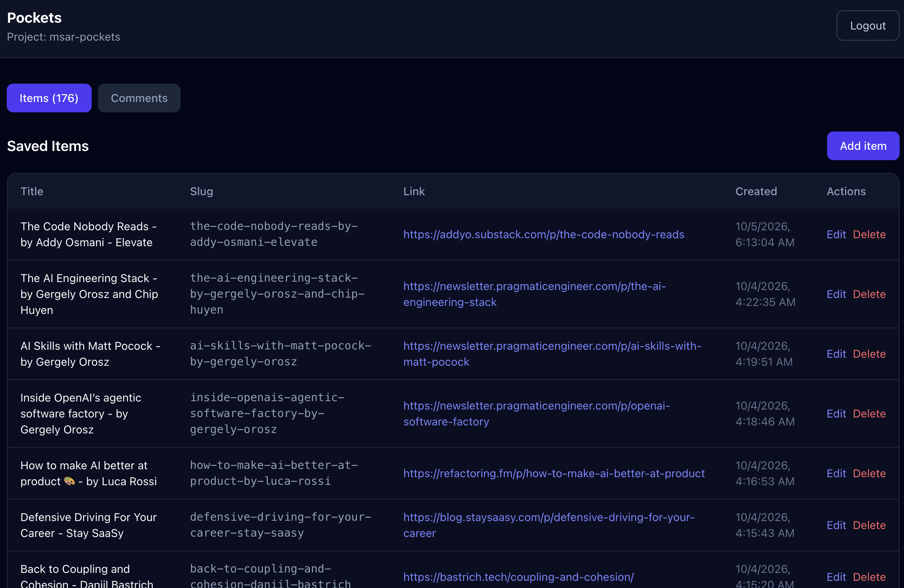This screenshot has height=588, width=904.
Task: Click the Pockets app title
Action: [34, 18]
